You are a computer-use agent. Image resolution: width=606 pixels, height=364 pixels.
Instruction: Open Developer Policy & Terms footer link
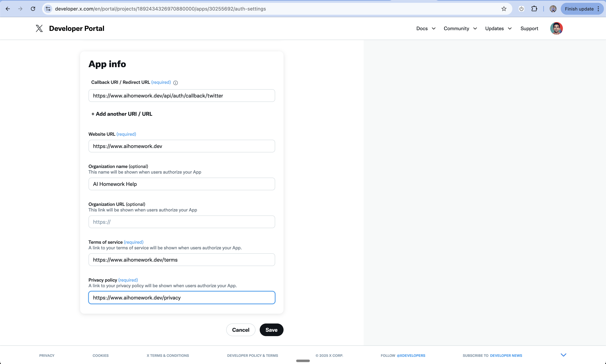(x=252, y=355)
